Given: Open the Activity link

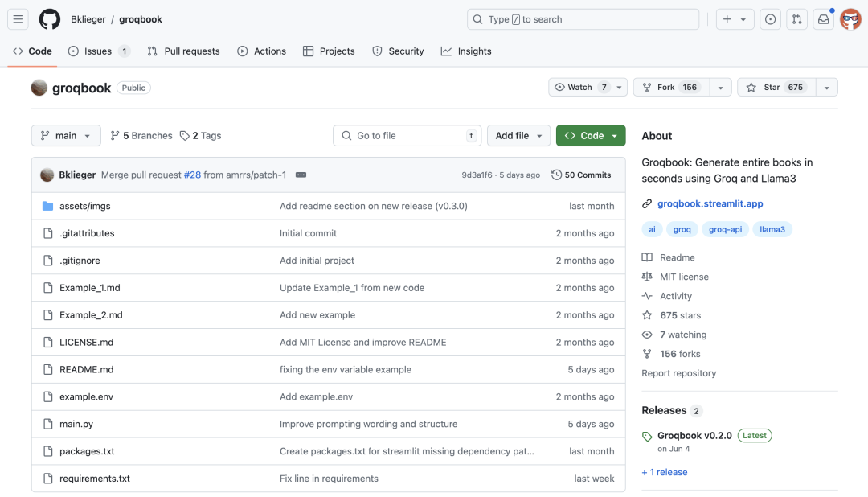Looking at the screenshot, I should tap(667, 297).
